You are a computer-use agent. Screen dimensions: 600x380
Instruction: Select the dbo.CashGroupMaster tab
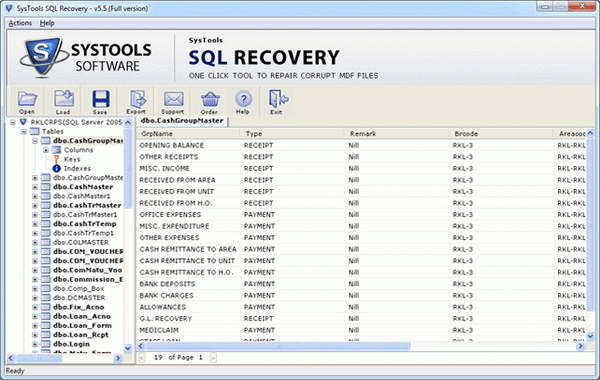coord(182,121)
